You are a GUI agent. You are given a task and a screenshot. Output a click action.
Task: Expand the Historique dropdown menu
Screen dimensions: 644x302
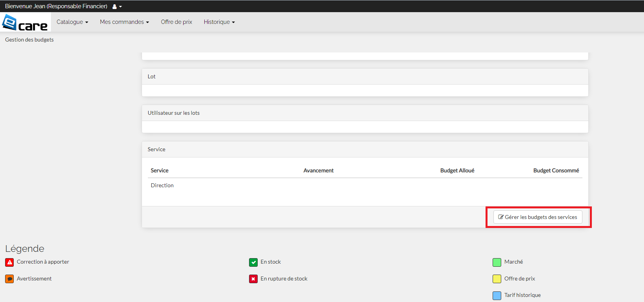(x=219, y=22)
